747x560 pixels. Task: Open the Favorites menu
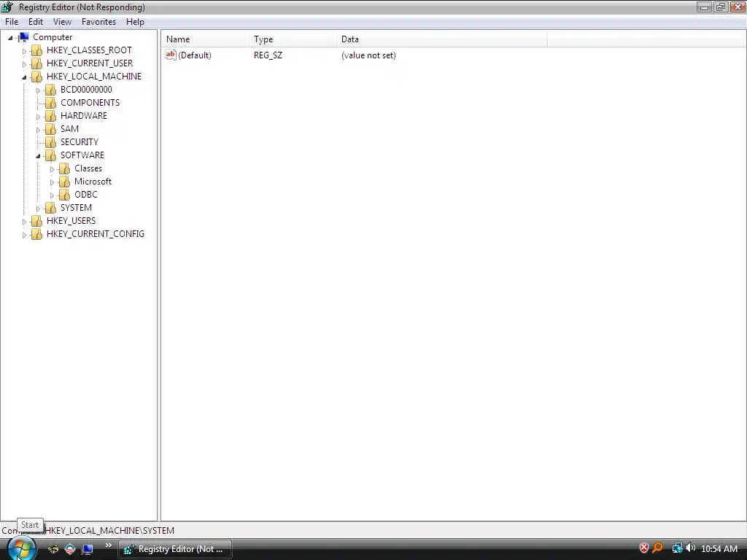98,22
